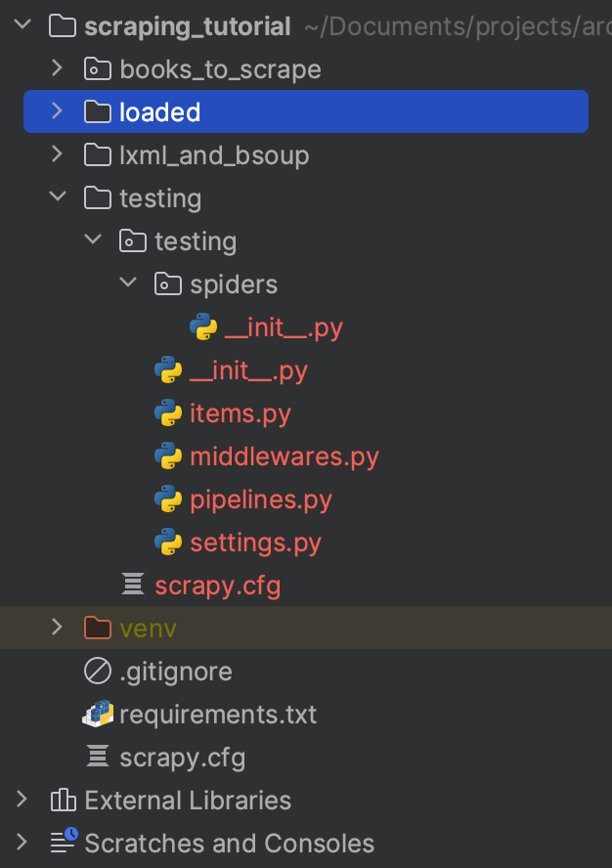
Task: Expand External Libraries node
Action: click(22, 801)
